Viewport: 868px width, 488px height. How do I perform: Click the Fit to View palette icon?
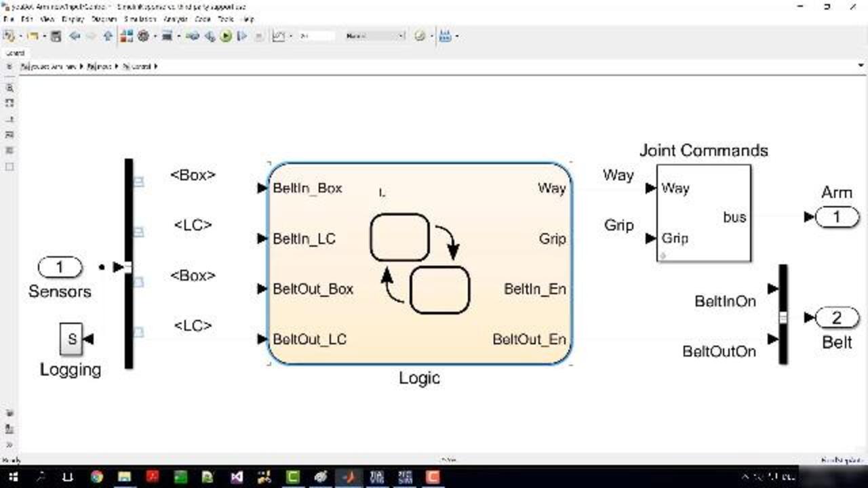coord(9,103)
